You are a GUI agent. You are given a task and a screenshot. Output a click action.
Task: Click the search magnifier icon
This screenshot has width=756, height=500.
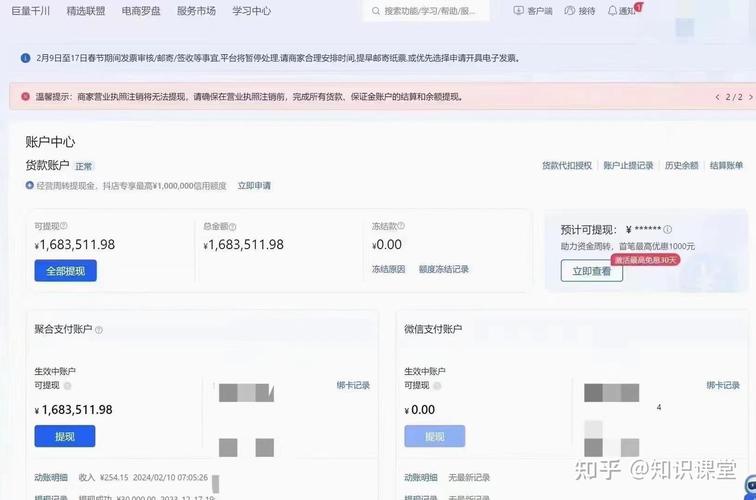click(x=376, y=11)
